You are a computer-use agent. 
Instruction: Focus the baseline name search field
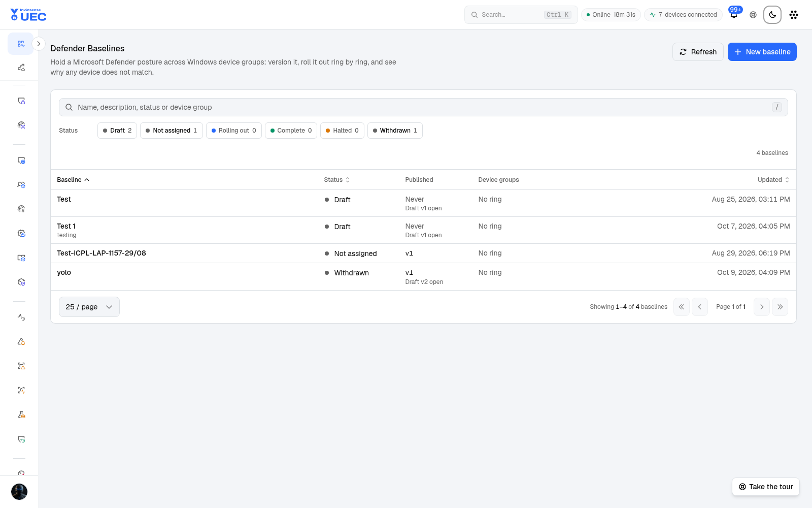(423, 107)
